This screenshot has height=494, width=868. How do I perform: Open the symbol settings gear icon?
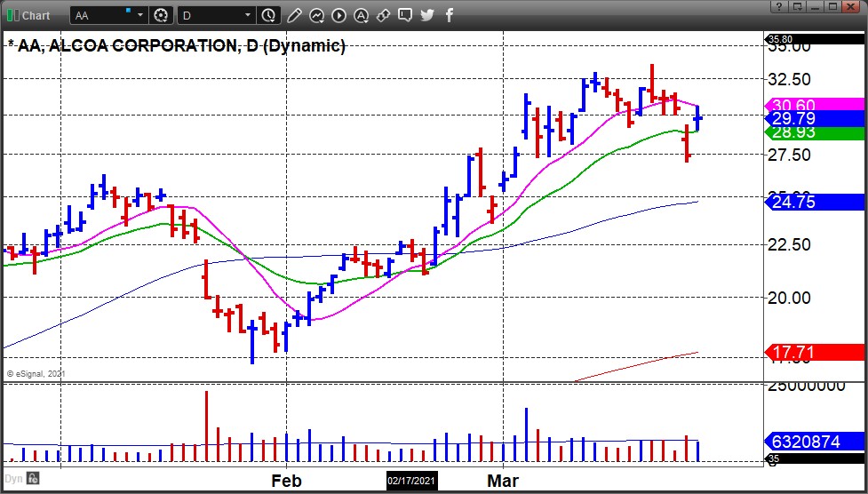point(161,15)
